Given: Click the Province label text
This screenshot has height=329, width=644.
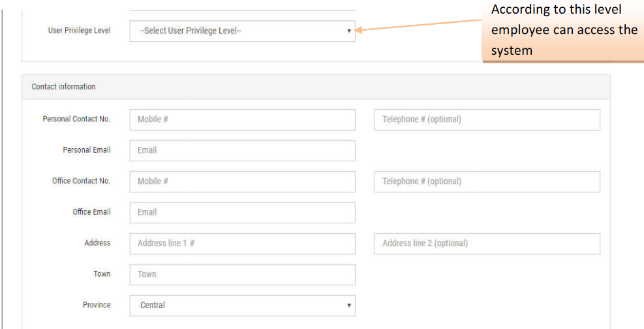Looking at the screenshot, I should click(x=97, y=305).
